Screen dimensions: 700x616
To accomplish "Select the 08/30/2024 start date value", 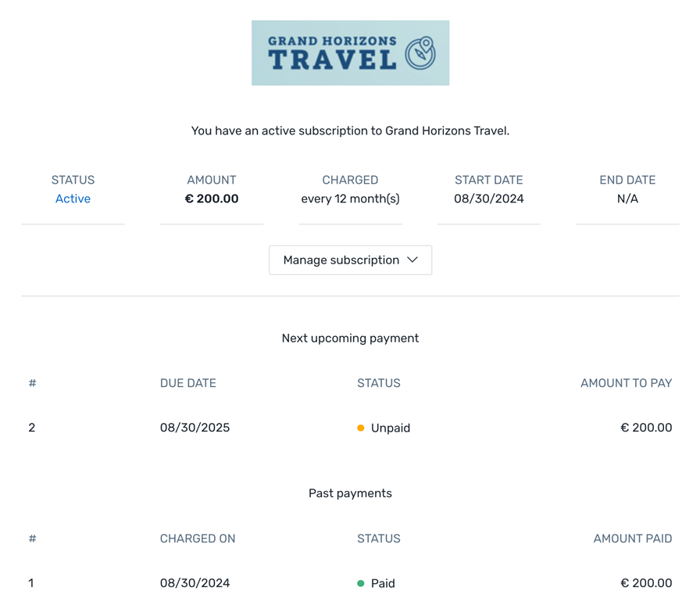I will (x=489, y=199).
